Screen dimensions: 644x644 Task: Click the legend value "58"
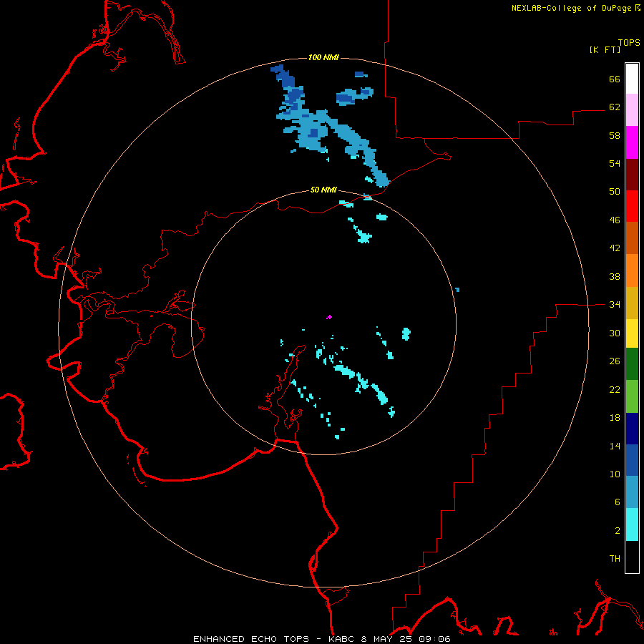[x=615, y=135]
